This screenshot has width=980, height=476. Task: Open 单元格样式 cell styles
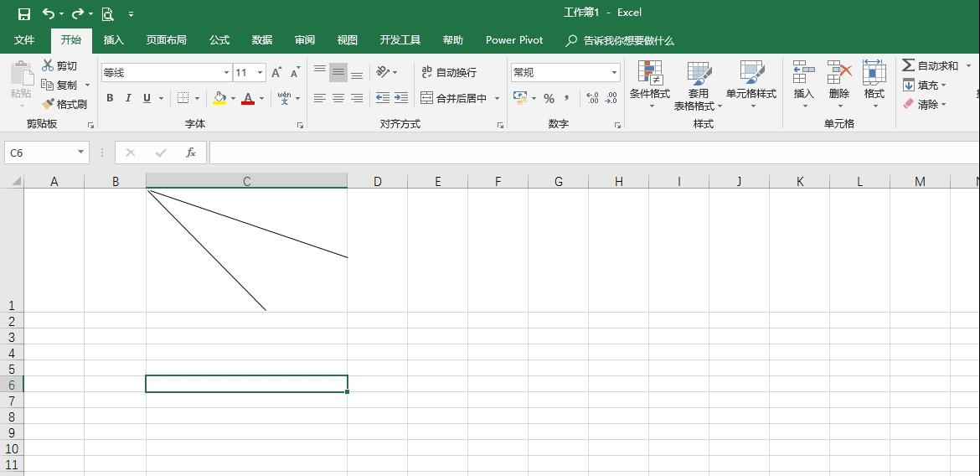[751, 85]
